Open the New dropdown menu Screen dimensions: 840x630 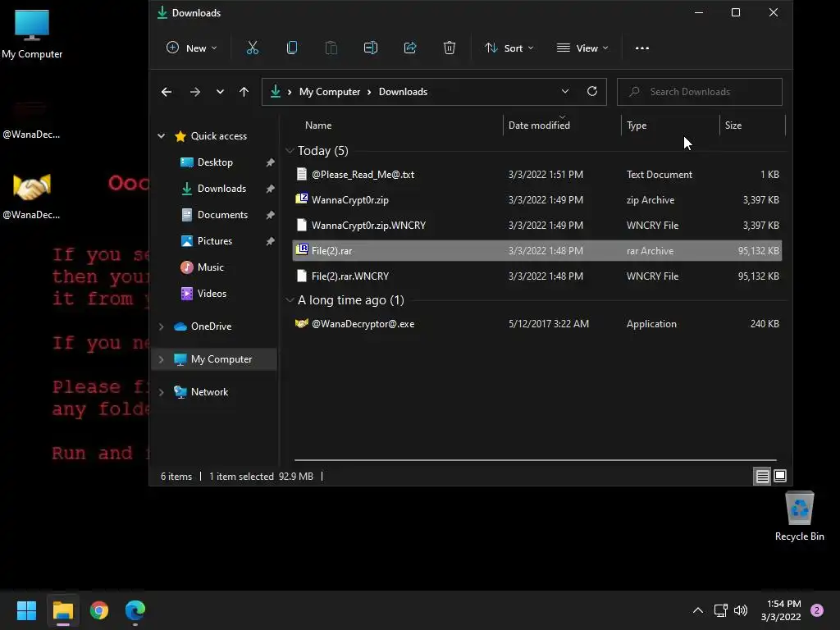[x=192, y=48]
